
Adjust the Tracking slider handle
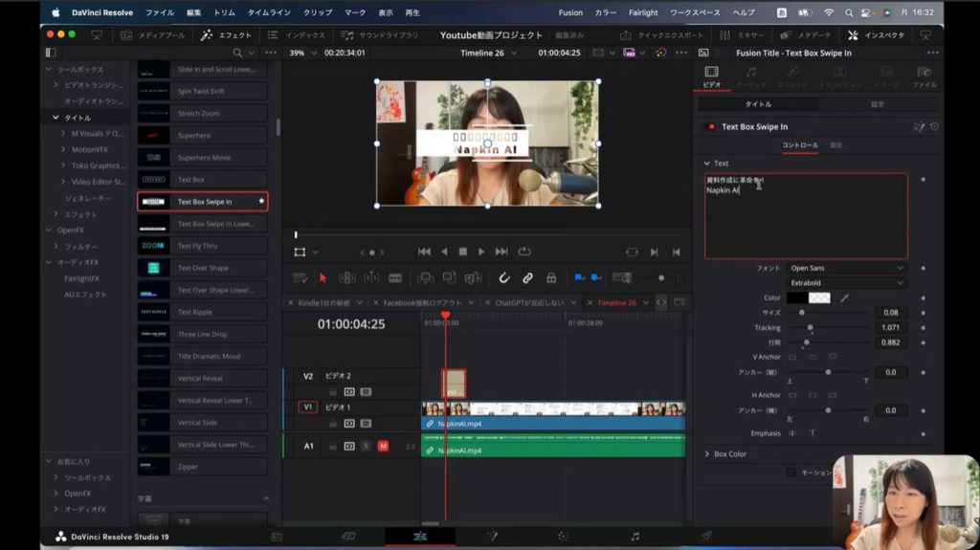pos(810,327)
